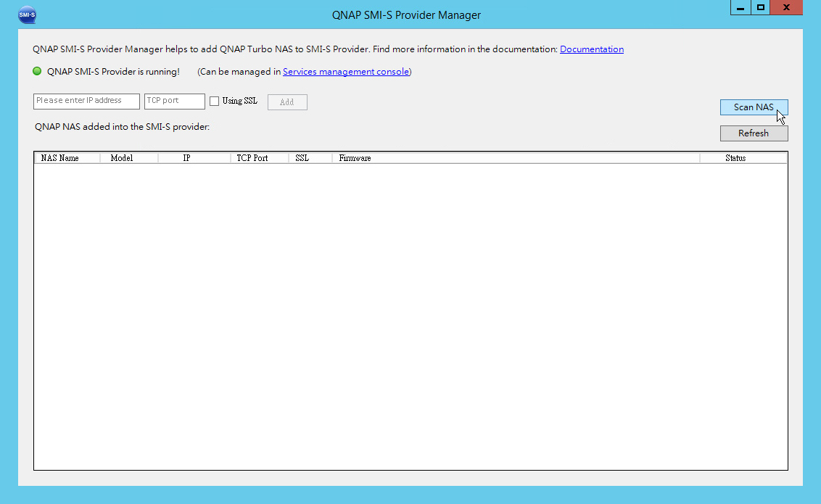Refresh the NAS list
The width and height of the screenshot is (821, 504).
coord(754,133)
